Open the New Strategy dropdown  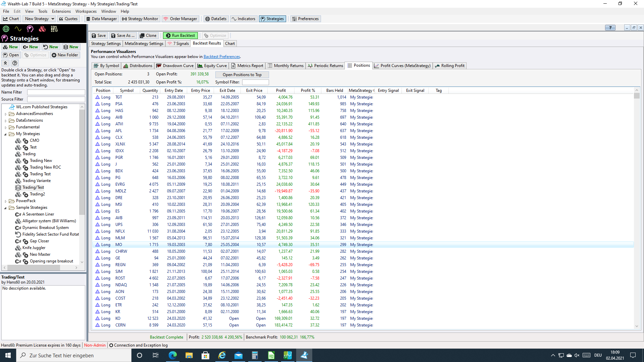39,19
